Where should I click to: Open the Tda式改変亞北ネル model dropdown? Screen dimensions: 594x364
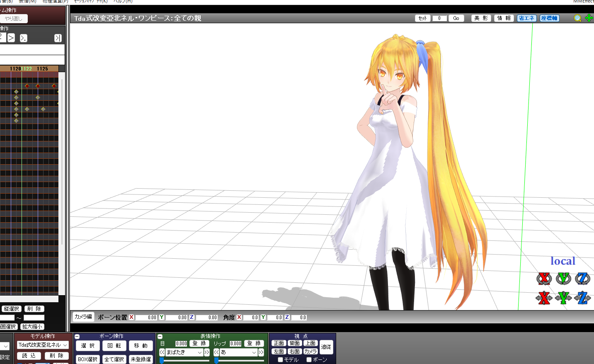pyautogui.click(x=43, y=345)
